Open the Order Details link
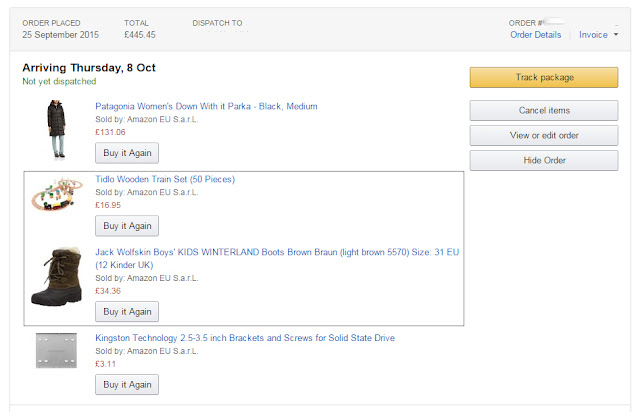The width and height of the screenshot is (640, 412). pyautogui.click(x=535, y=35)
